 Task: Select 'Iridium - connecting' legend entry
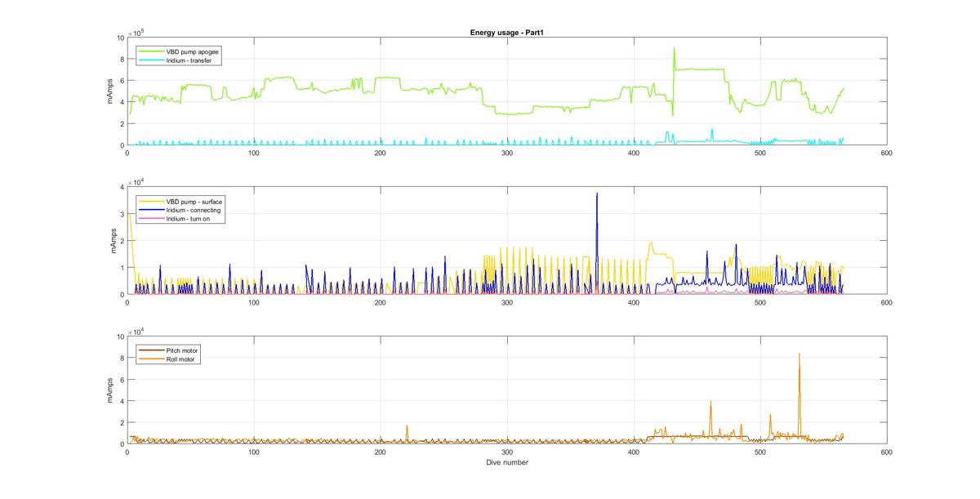point(194,210)
